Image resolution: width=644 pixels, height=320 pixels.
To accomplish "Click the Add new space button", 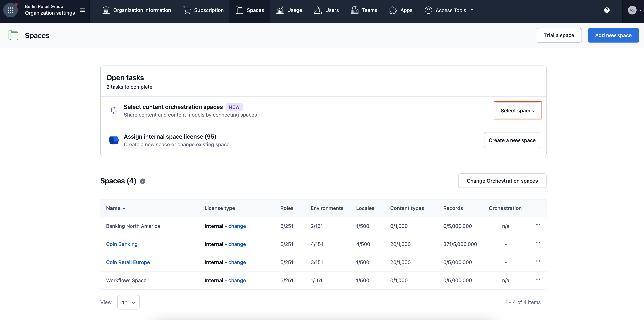I will point(613,35).
